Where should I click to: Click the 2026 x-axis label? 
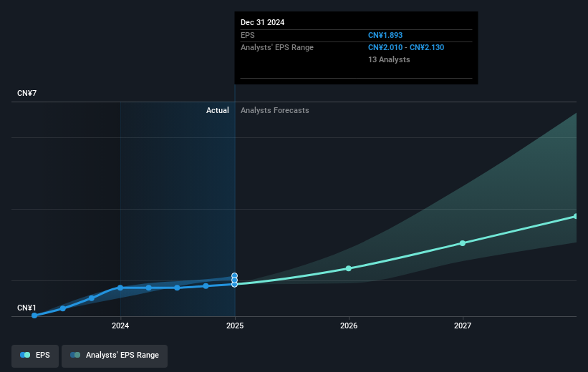pos(349,326)
